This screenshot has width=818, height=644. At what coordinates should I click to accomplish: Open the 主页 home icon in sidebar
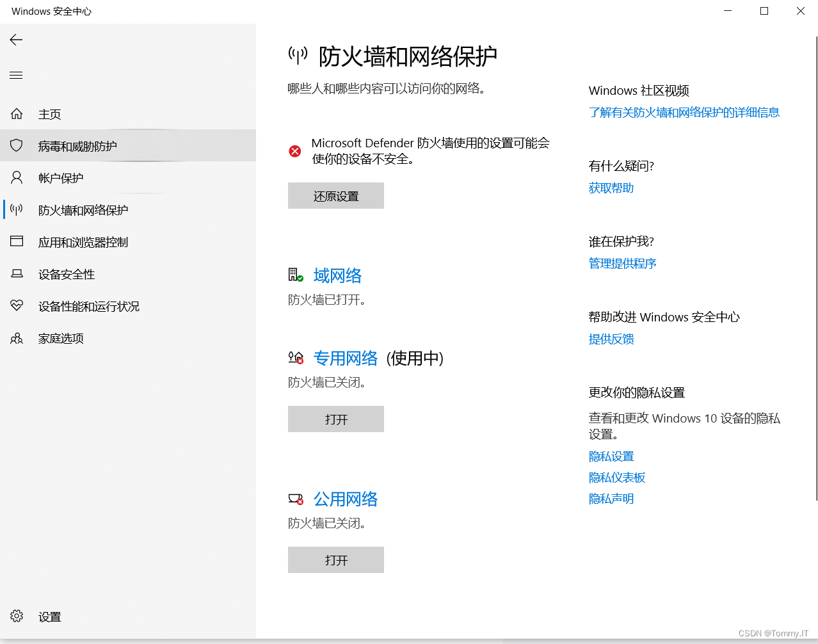pyautogui.click(x=16, y=113)
